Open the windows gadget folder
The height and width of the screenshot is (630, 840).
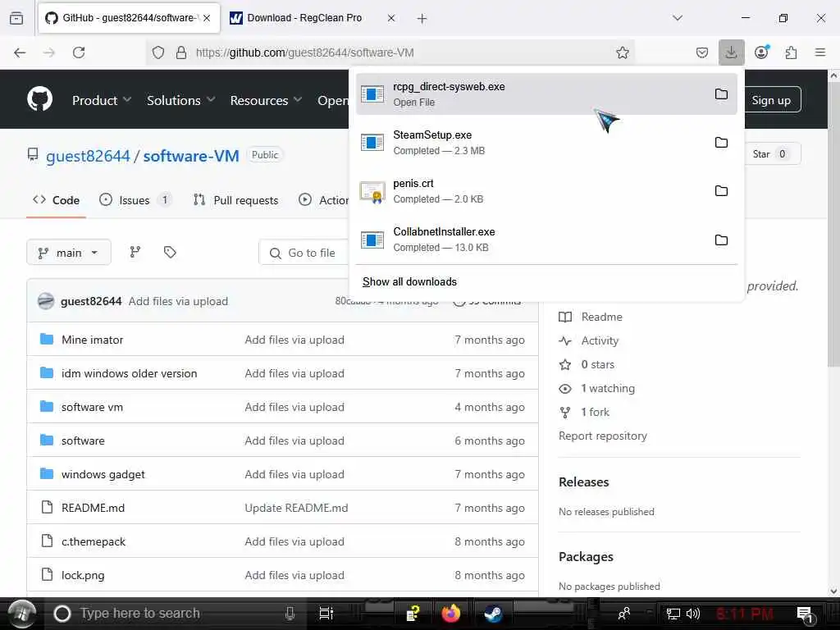pos(103,474)
